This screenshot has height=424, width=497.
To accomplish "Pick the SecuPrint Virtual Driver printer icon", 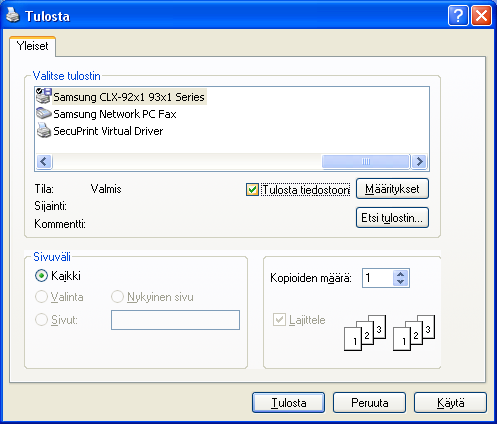I will click(x=44, y=131).
